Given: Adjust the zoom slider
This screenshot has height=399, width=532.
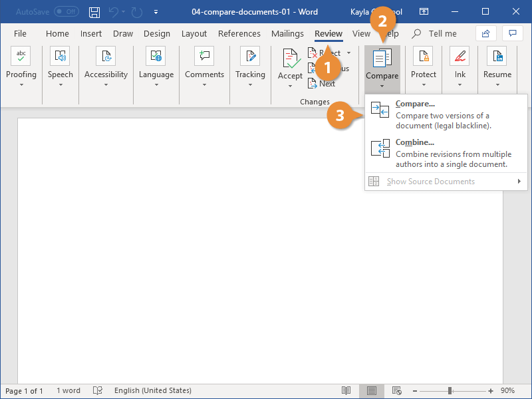Looking at the screenshot, I should (x=451, y=391).
